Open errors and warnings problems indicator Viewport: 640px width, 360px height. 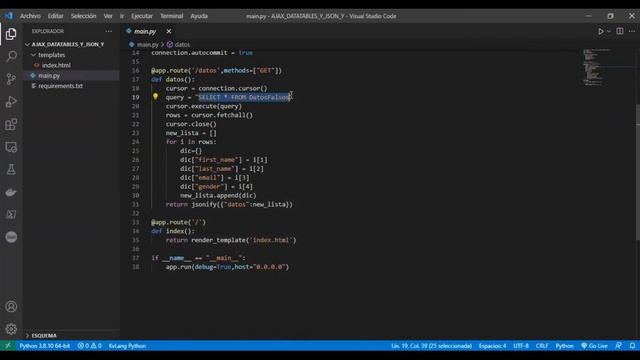(x=89, y=346)
